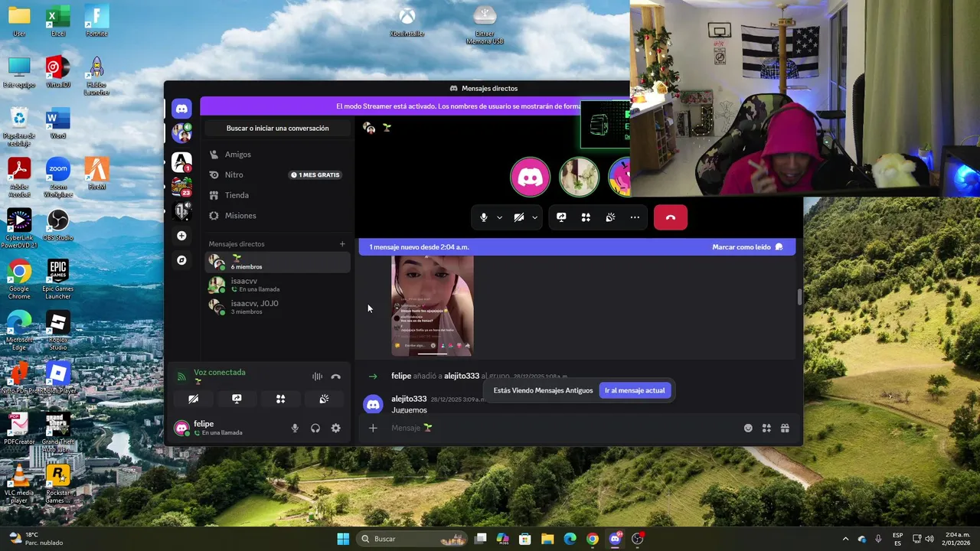Open the isaacvv, JOJO group chat
Image resolution: width=980 pixels, height=551 pixels.
click(277, 307)
